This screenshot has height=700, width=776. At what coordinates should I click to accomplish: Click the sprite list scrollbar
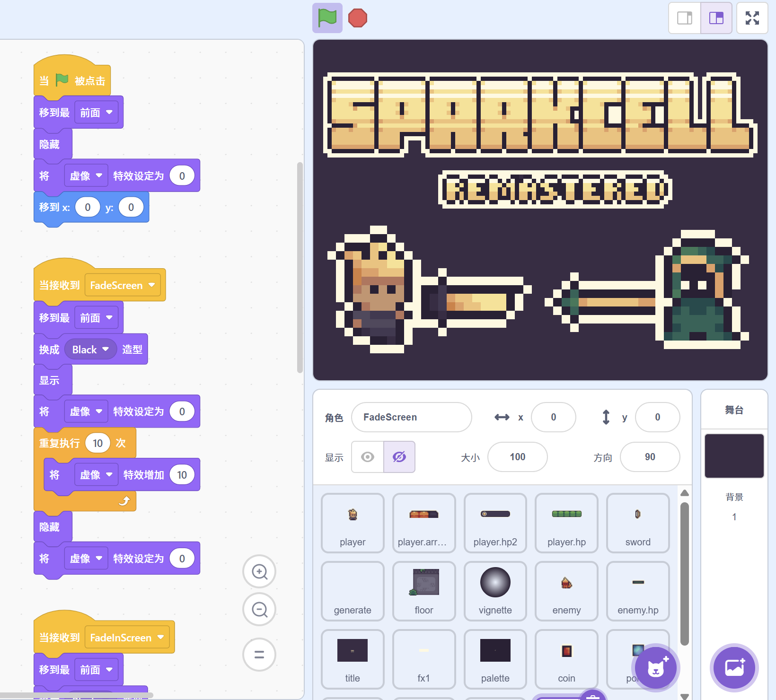click(684, 574)
